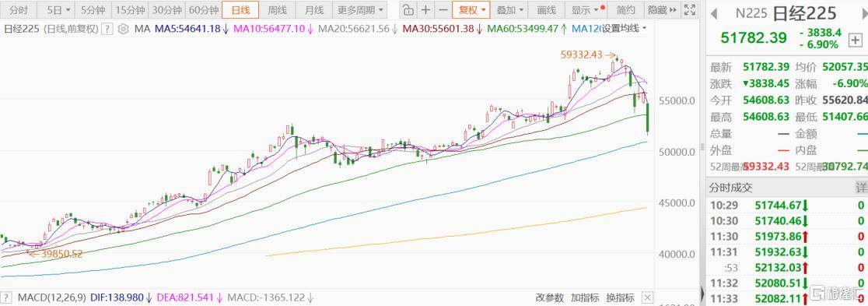Switch to 周线 weekly chart tab
The height and width of the screenshot is (306, 868).
278,10
